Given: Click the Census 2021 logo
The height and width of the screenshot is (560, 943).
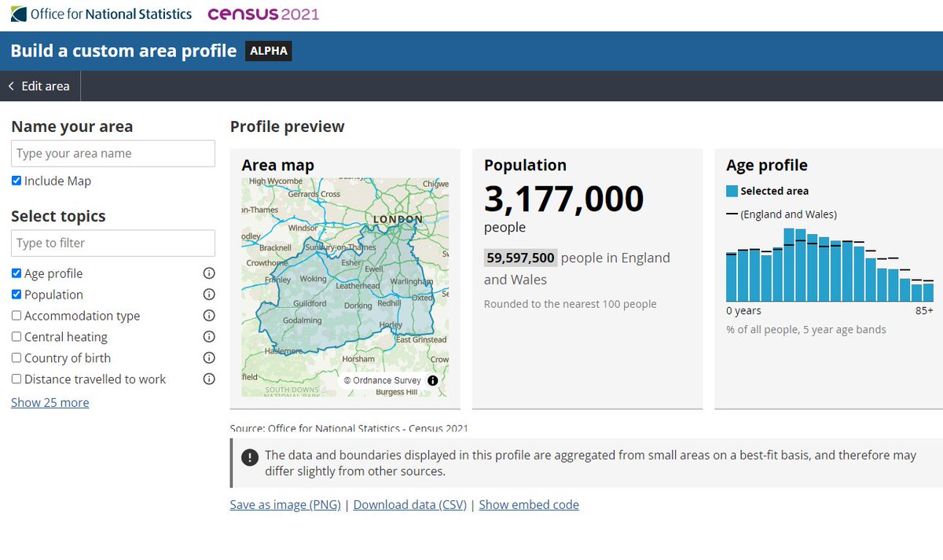Looking at the screenshot, I should click(x=263, y=13).
